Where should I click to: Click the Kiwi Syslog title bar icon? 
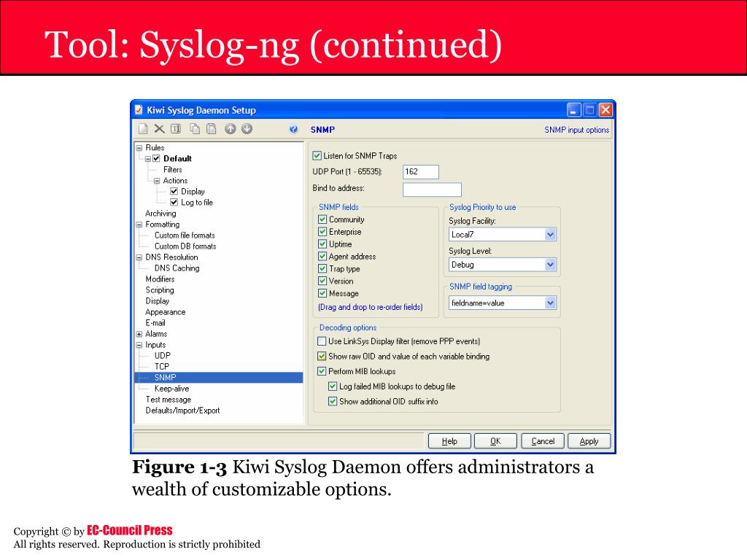pos(139,110)
